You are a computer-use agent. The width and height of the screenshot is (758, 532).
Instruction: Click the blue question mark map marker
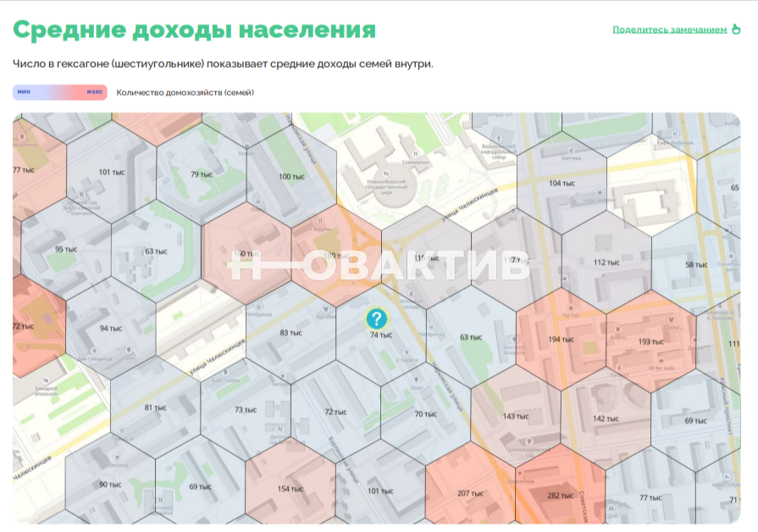click(x=376, y=319)
